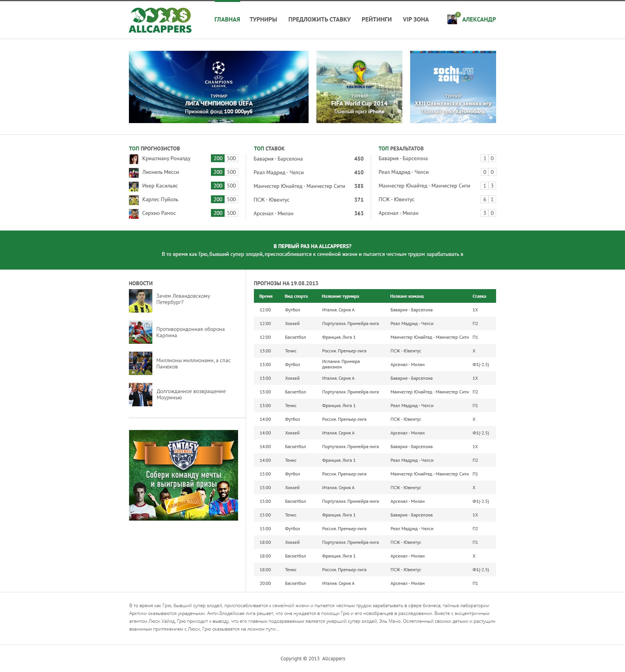Image resolution: width=625 pixels, height=672 pixels.
Task: Select the 20:00 Баскетбол Арсенал - Милан row
Action: tap(375, 583)
